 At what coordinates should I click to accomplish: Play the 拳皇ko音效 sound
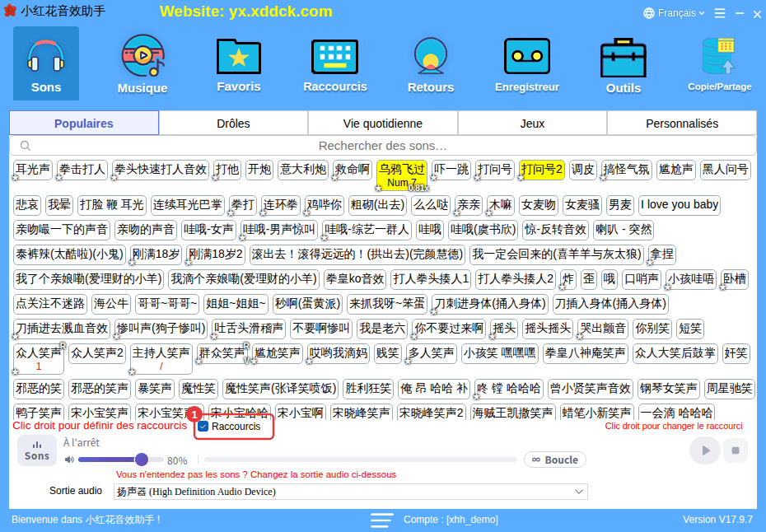[x=355, y=279]
